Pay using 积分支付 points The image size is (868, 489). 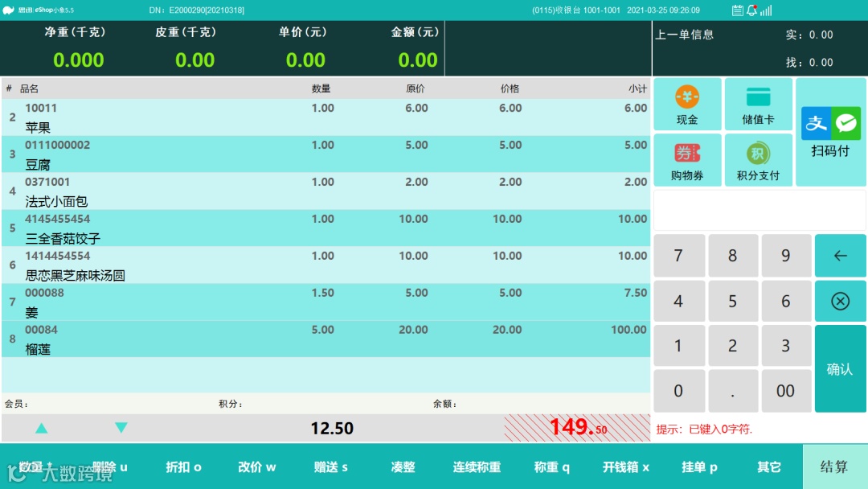758,160
